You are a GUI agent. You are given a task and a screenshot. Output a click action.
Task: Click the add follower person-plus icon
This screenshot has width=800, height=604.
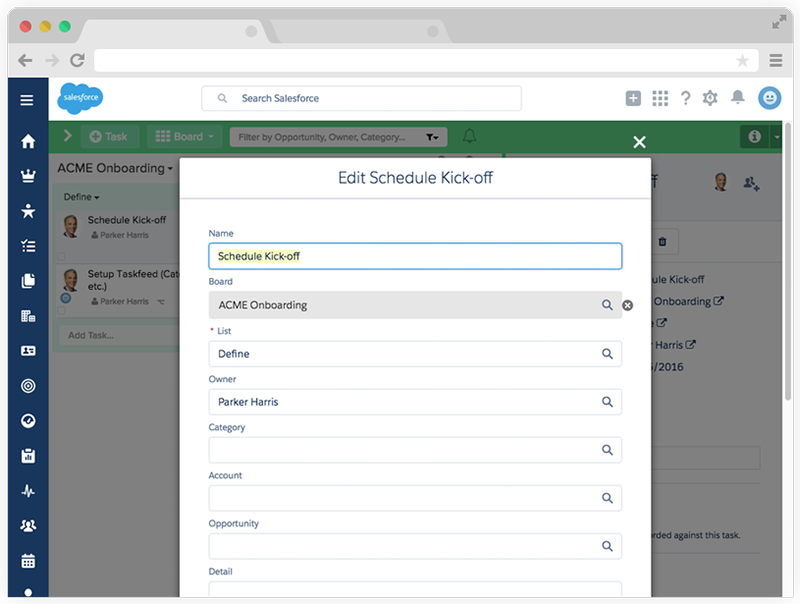[x=751, y=183]
